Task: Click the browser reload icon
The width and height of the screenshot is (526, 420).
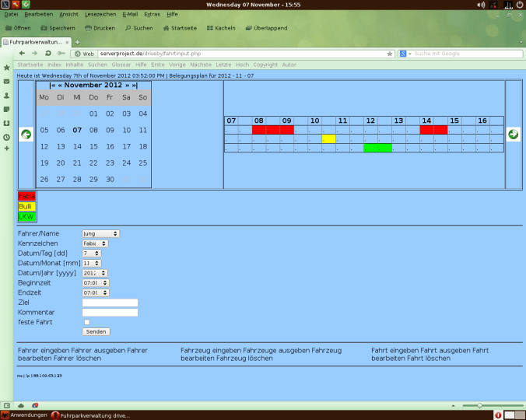Action: point(48,54)
